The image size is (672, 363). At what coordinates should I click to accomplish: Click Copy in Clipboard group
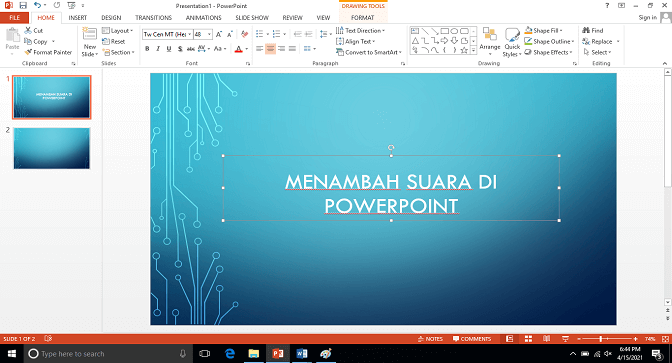click(36, 42)
